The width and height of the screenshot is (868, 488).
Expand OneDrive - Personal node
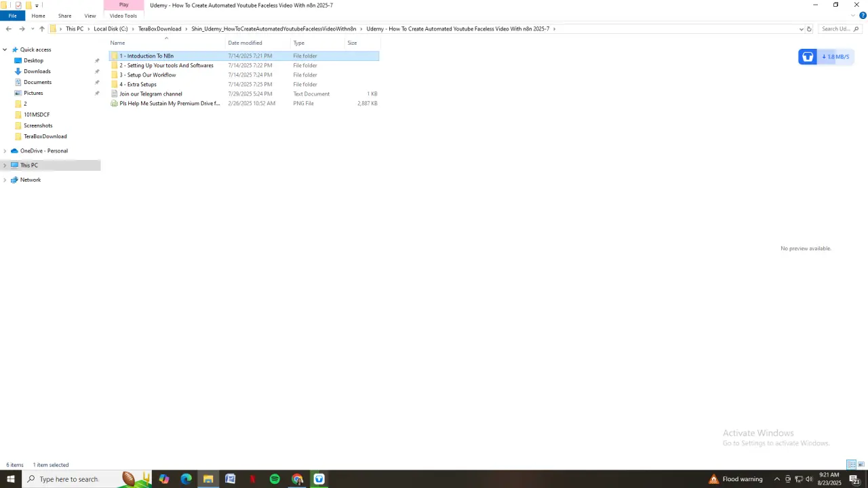(x=5, y=151)
